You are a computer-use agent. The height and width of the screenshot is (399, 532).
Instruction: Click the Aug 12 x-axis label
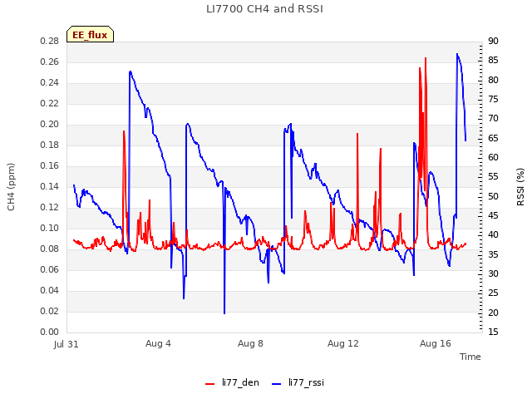(x=343, y=343)
